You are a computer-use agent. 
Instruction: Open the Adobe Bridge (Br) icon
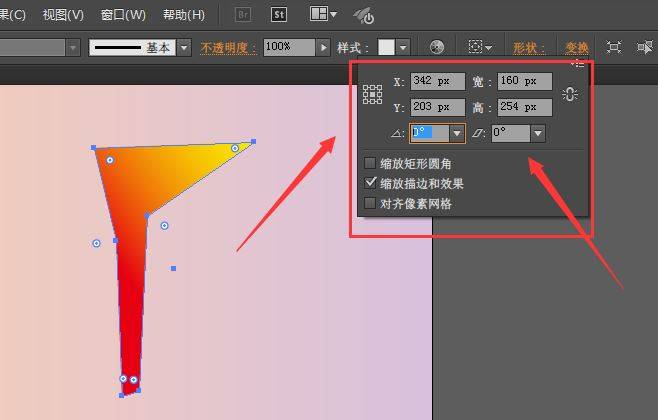click(x=244, y=15)
